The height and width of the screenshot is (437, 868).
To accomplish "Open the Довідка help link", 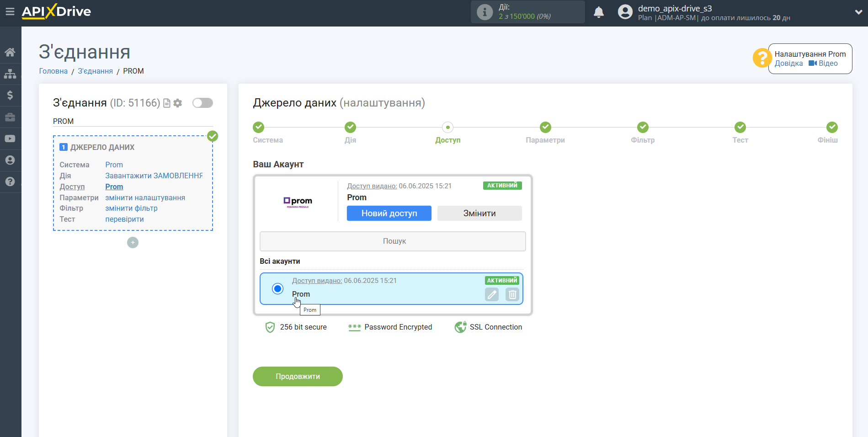I will coord(788,64).
